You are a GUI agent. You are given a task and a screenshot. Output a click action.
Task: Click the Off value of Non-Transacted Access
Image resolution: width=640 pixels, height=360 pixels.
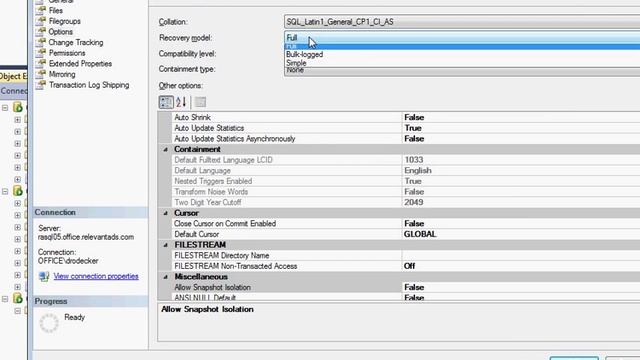click(409, 266)
